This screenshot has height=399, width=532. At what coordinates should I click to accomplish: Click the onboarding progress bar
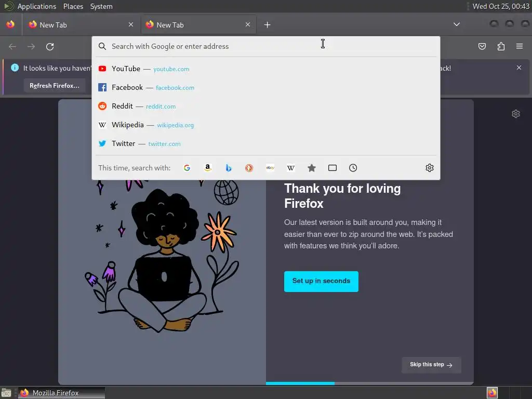[369, 383]
